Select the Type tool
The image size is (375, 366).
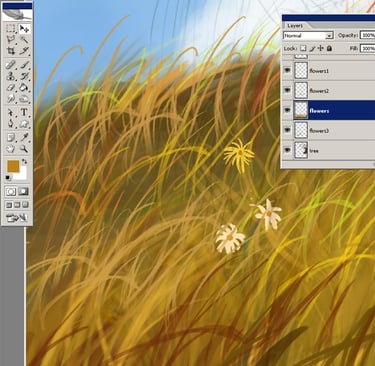click(x=24, y=112)
